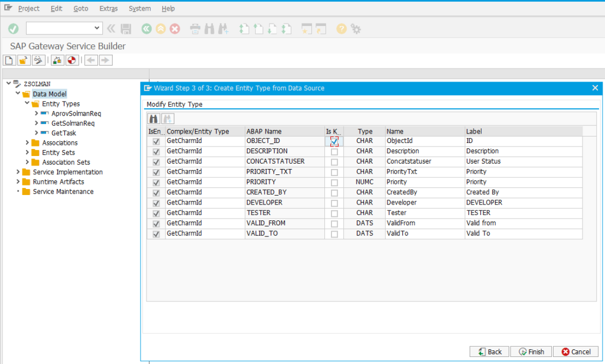The image size is (605, 364).
Task: Open the Project menu
Action: 28,8
